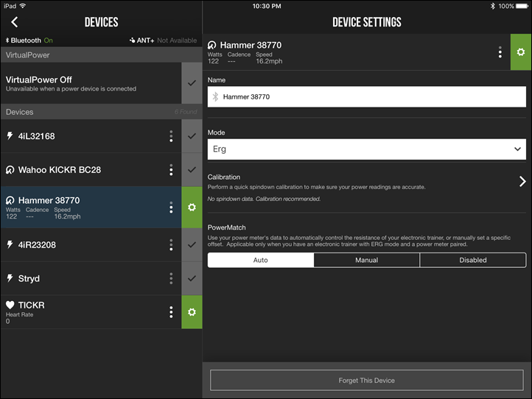Open three-dot menu in Device Settings header
This screenshot has height=399, width=532.
(500, 52)
